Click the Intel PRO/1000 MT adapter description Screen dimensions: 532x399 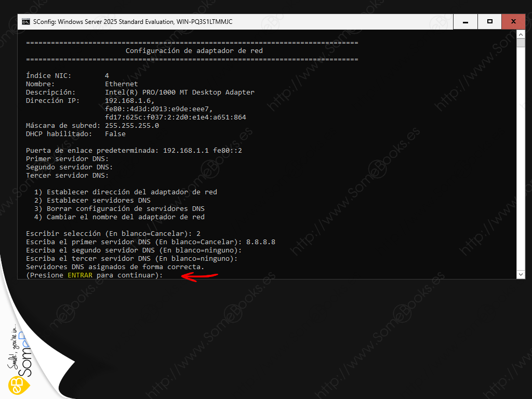click(x=179, y=92)
